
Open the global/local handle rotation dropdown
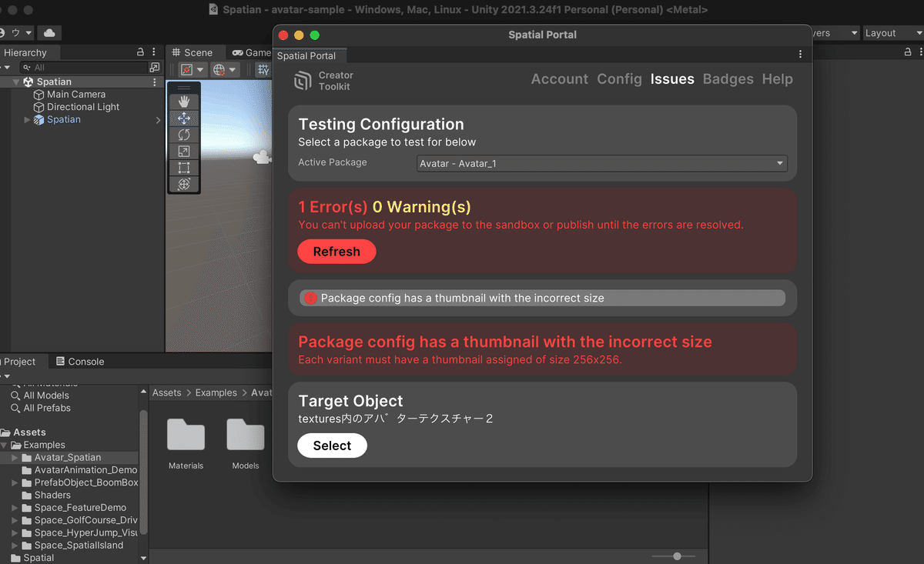224,70
